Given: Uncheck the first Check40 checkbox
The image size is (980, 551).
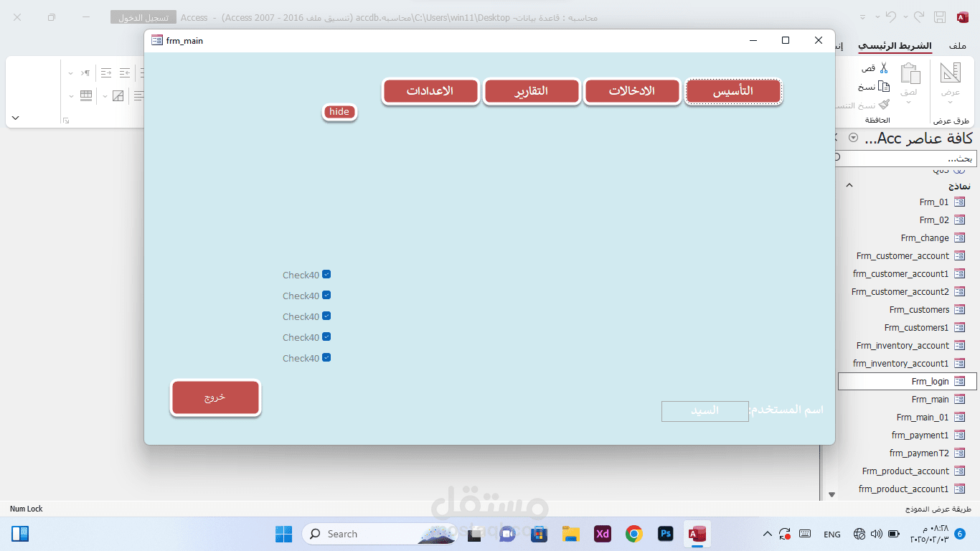Looking at the screenshot, I should click(x=326, y=274).
